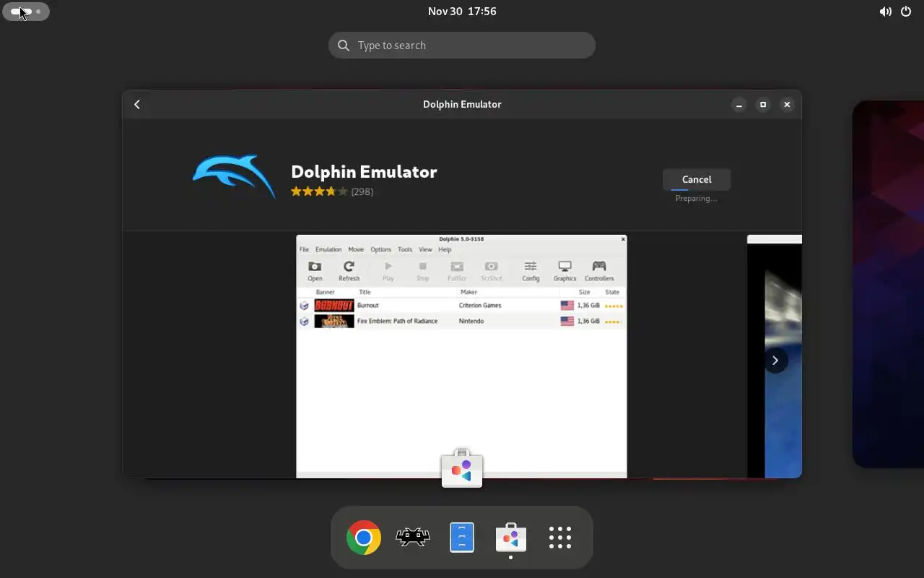Open Google Chrome from the dock
The width and height of the screenshot is (924, 578).
pos(364,538)
